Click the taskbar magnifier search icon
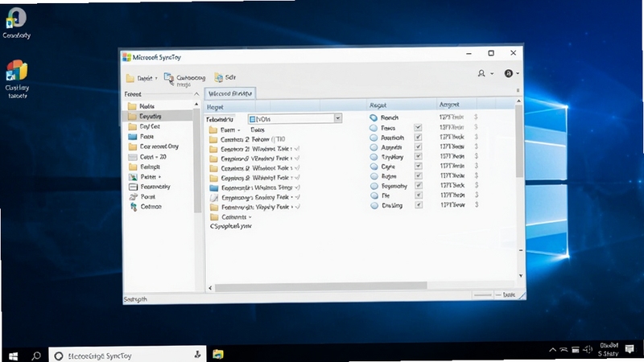This screenshot has height=362, width=644. [x=36, y=356]
